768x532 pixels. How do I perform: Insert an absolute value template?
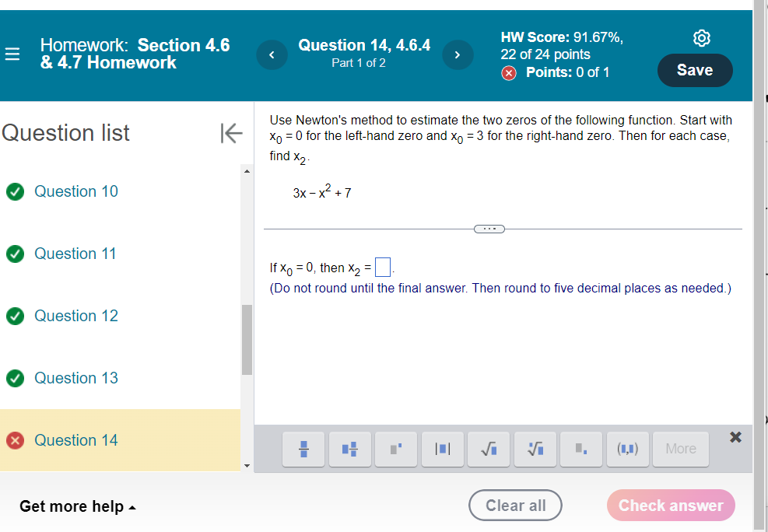point(442,449)
